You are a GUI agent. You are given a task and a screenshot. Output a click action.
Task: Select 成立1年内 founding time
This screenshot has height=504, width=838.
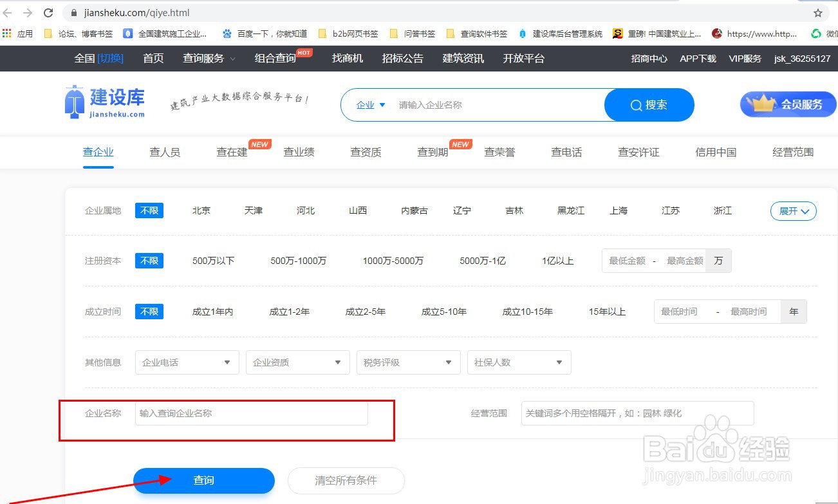212,312
